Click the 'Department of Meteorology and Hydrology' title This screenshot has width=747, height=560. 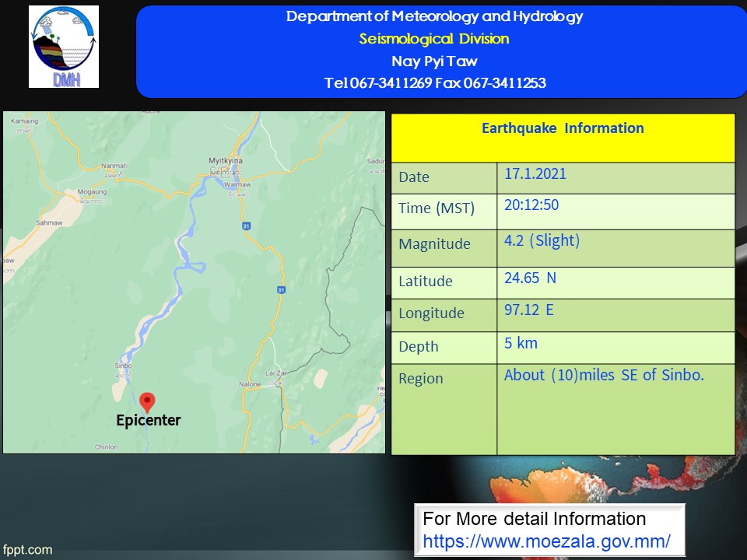point(434,16)
